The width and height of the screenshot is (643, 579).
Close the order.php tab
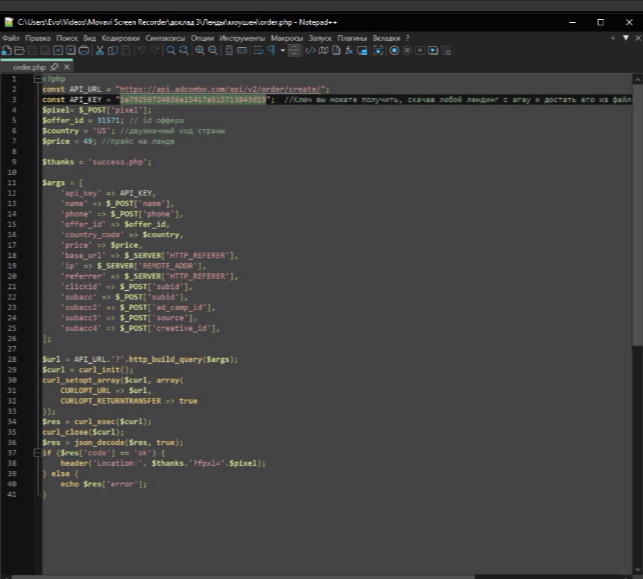(68, 66)
